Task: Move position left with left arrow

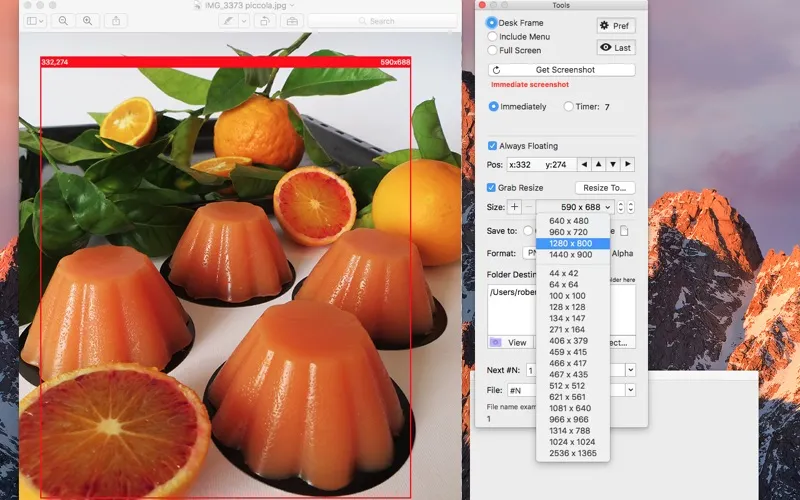Action: [584, 164]
